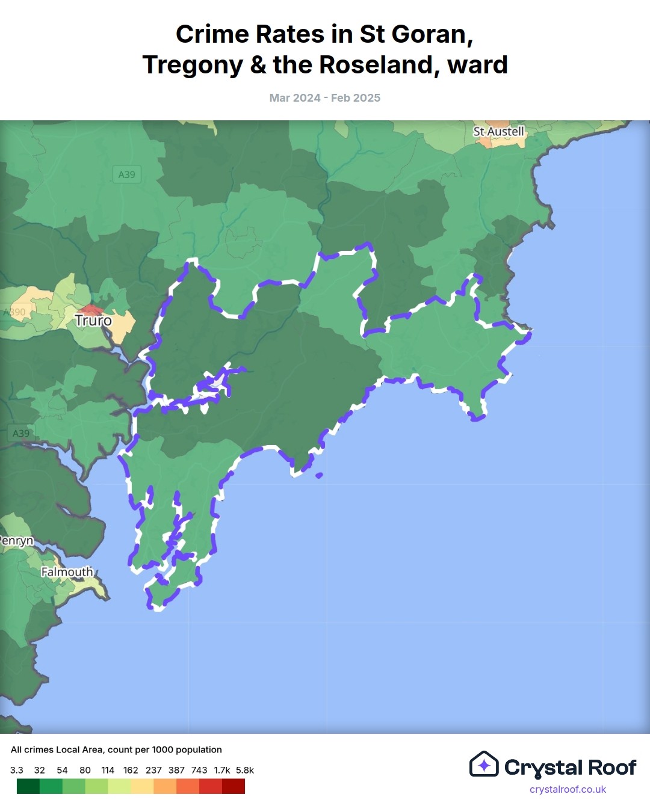Click the A39 road shield north of Truro

point(126,174)
